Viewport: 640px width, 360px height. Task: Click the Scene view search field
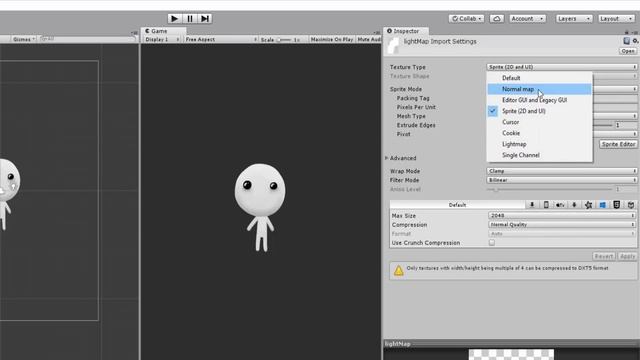pos(87,39)
